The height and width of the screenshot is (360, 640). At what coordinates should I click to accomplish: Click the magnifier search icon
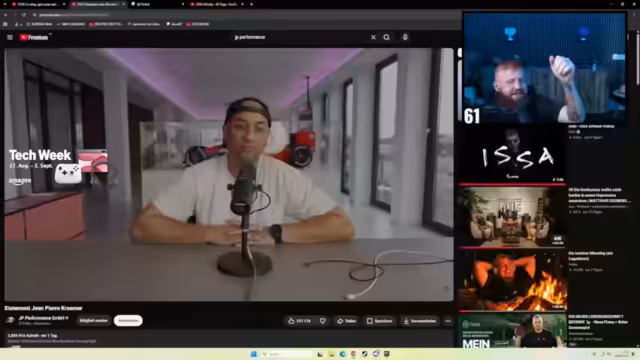pos(387,37)
